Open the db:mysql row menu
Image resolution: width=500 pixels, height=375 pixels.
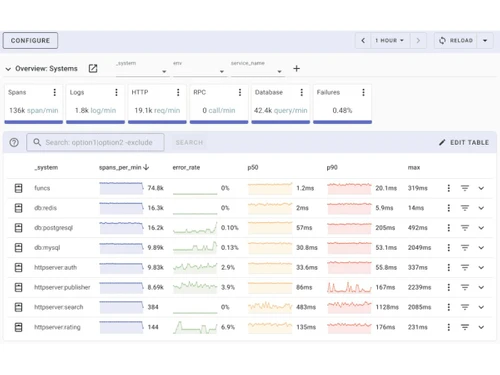(x=449, y=248)
